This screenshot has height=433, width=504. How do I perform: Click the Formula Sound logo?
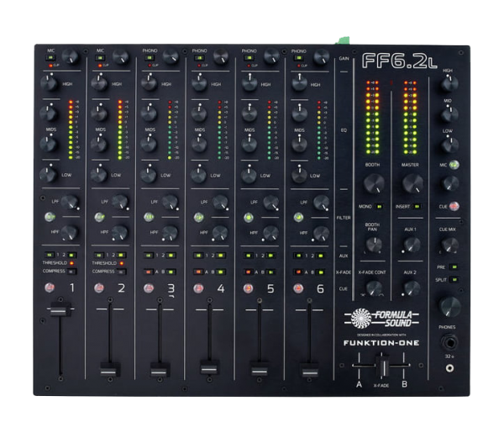pyautogui.click(x=381, y=319)
